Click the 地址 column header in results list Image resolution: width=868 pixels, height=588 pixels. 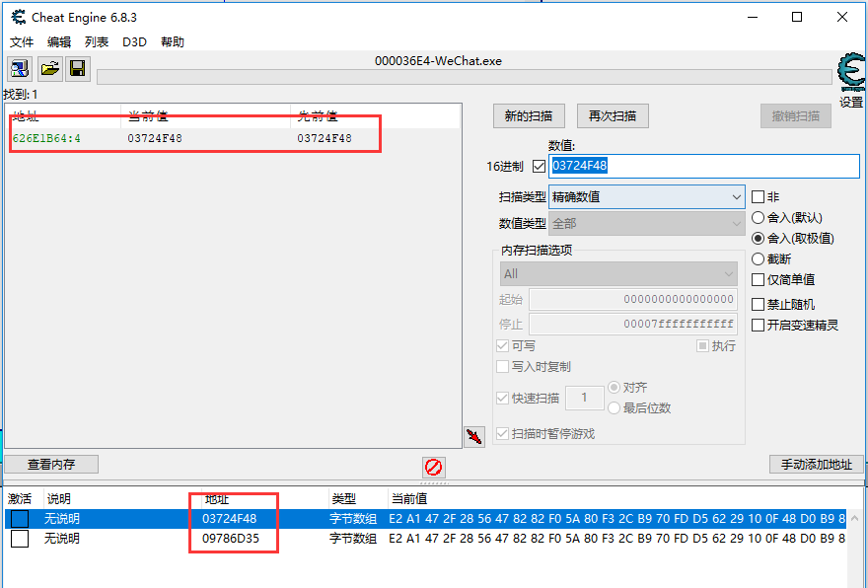64,116
